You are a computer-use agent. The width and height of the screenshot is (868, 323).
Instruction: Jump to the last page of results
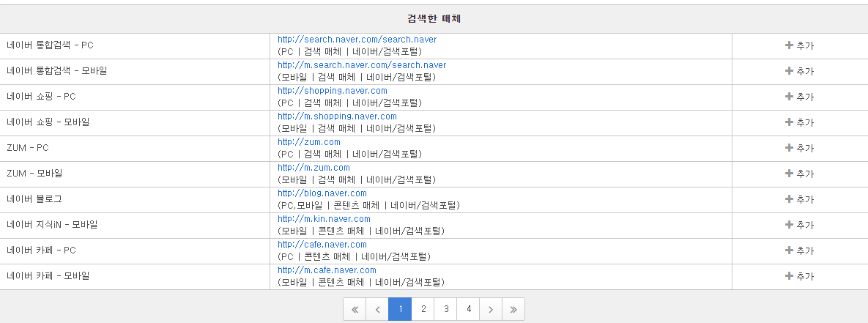coord(513,309)
